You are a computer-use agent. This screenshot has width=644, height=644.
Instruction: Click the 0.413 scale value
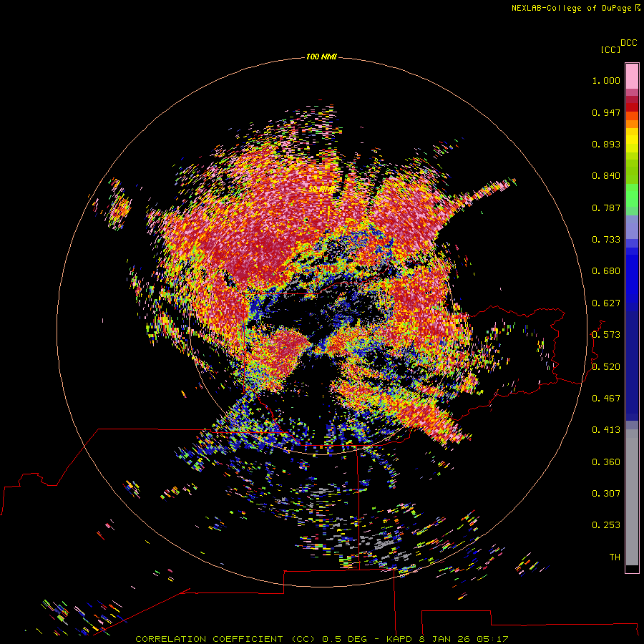click(606, 430)
